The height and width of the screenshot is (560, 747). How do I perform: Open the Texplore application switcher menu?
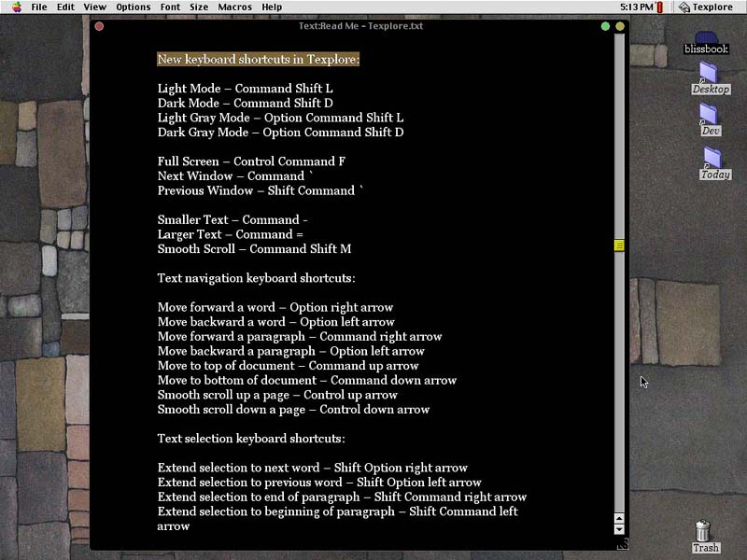706,7
